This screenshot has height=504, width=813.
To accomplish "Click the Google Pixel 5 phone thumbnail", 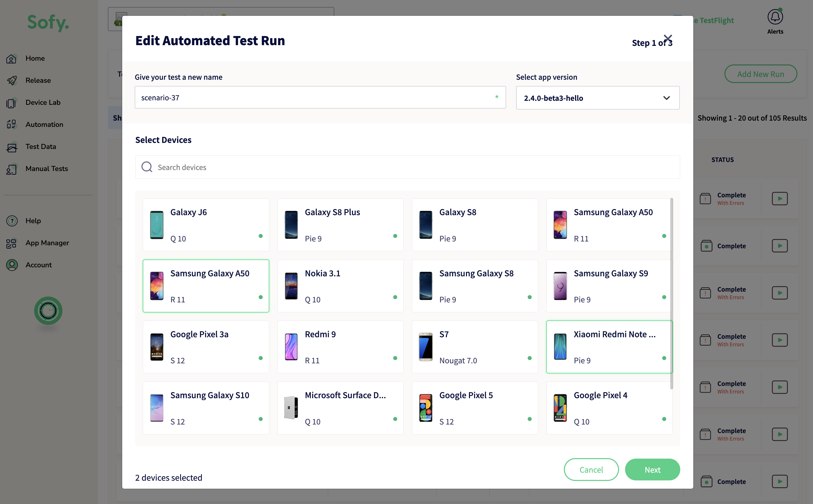I will point(426,408).
